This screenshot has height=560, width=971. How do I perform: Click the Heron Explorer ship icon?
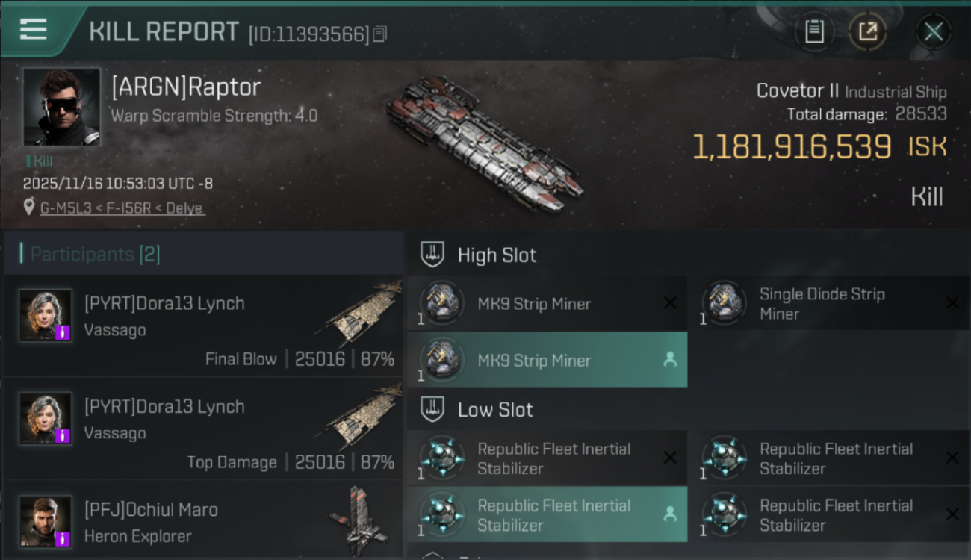359,519
